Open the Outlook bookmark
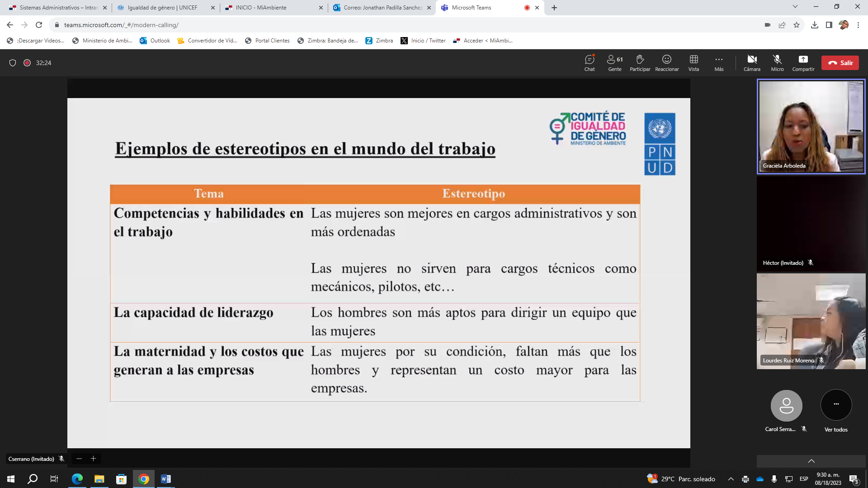Image resolution: width=868 pixels, height=488 pixels. [155, 41]
